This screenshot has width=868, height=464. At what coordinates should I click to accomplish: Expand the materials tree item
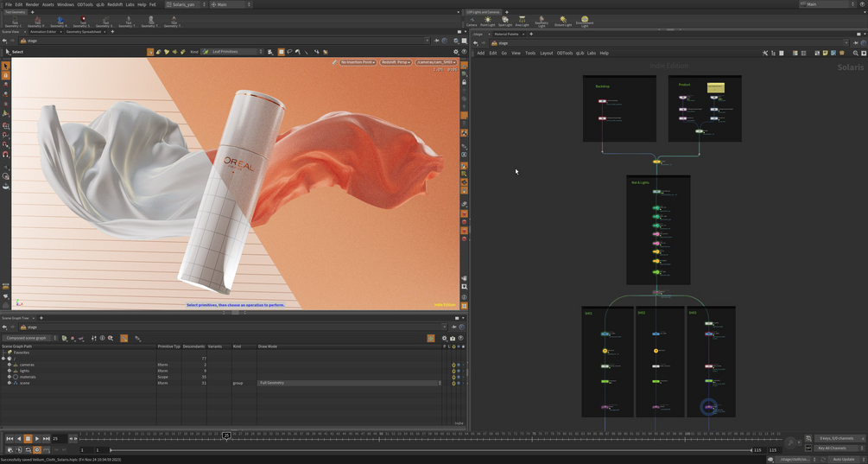(10, 377)
